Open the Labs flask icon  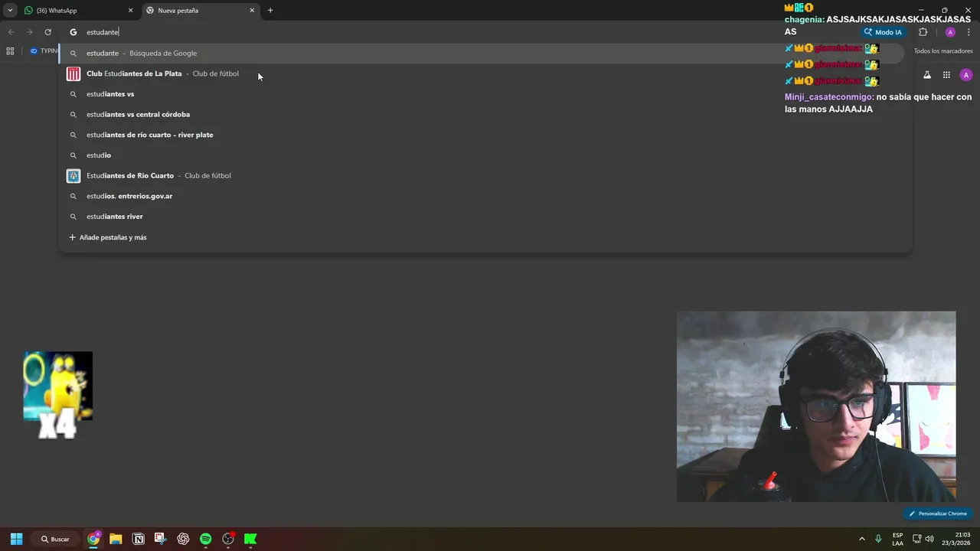[x=927, y=75]
